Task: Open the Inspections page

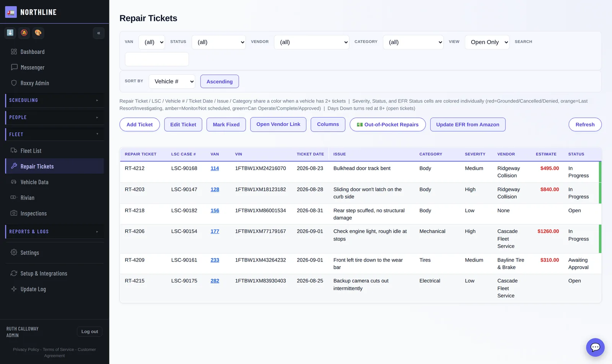Action: pyautogui.click(x=55, y=213)
